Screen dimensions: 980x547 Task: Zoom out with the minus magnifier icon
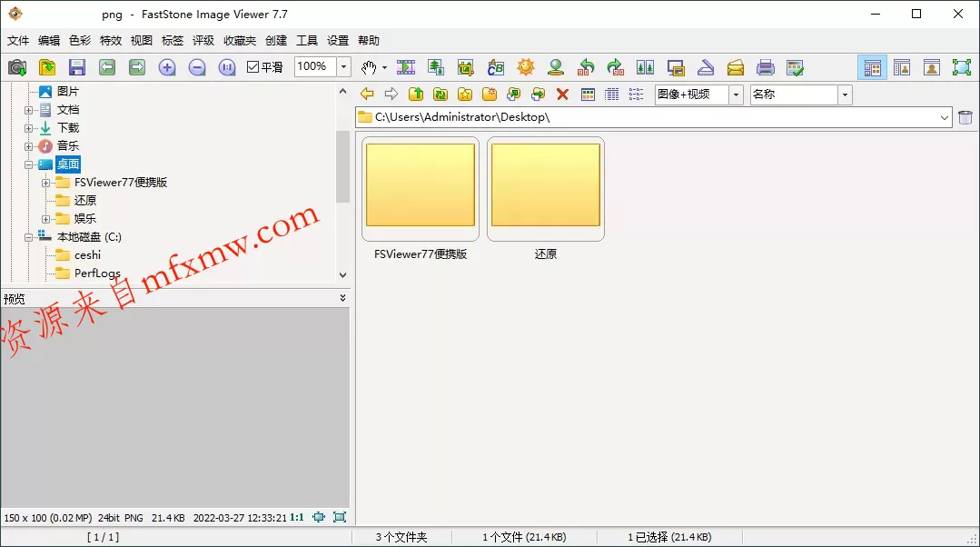(x=197, y=67)
